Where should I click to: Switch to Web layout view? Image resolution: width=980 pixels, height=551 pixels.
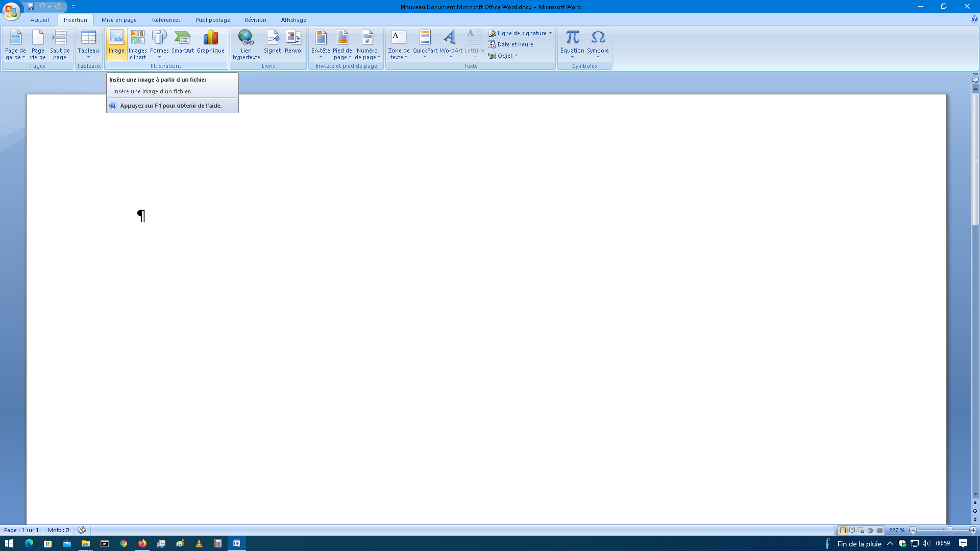[x=861, y=530]
